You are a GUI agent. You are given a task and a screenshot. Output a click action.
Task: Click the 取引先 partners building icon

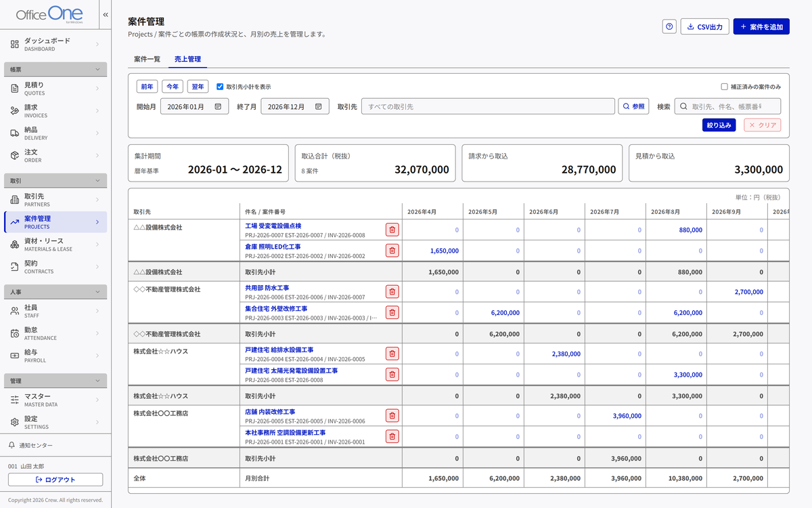(x=15, y=199)
